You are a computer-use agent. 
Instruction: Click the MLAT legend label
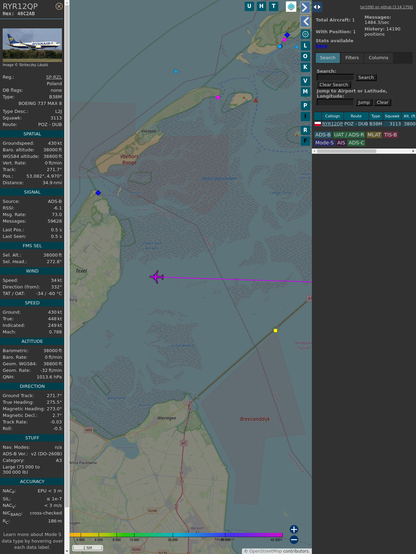coord(374,135)
